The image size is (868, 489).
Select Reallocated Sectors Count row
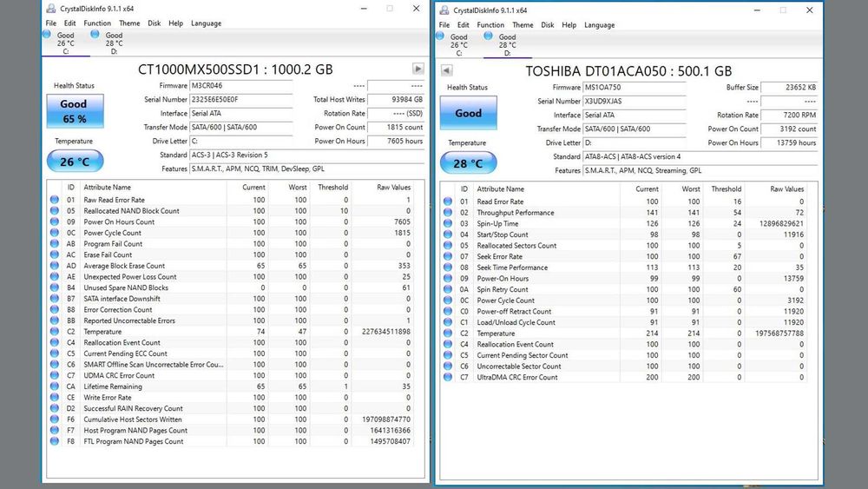(624, 245)
